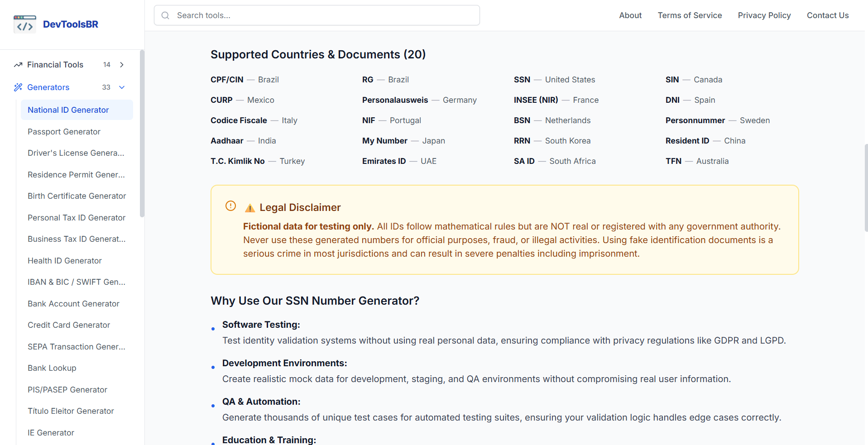Click the sidebar vertical scrollbar
The width and height of the screenshot is (868, 445).
(x=142, y=136)
